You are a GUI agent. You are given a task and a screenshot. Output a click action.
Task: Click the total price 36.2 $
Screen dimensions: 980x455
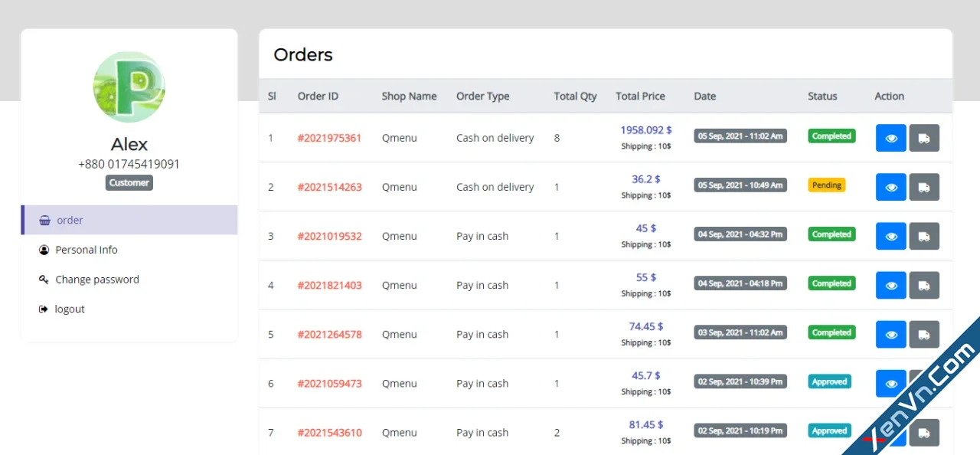click(646, 179)
